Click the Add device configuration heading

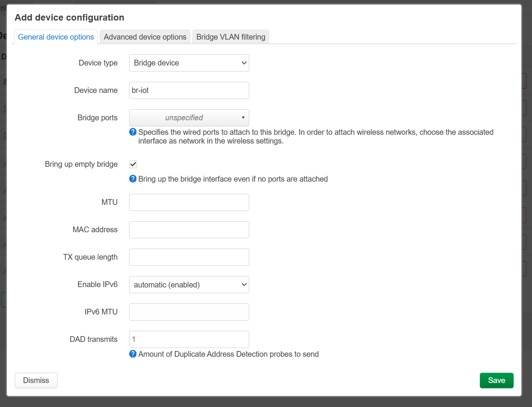pyautogui.click(x=69, y=18)
